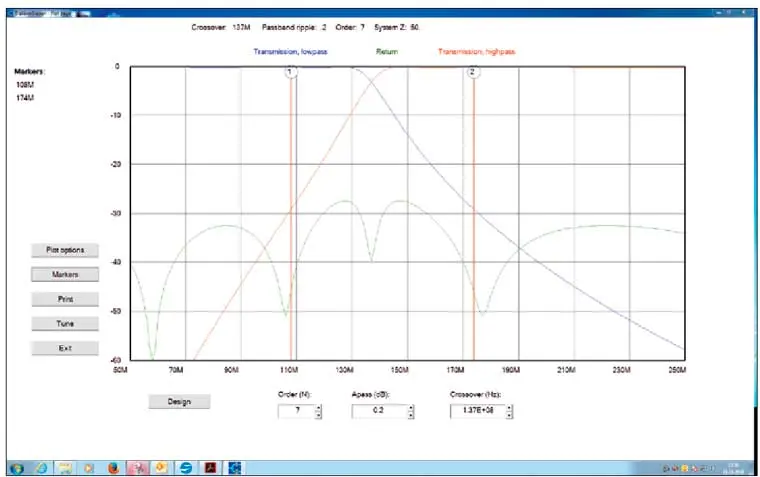The image size is (760, 477).
Task: Open Adobe Reader from the taskbar
Action: [210, 468]
